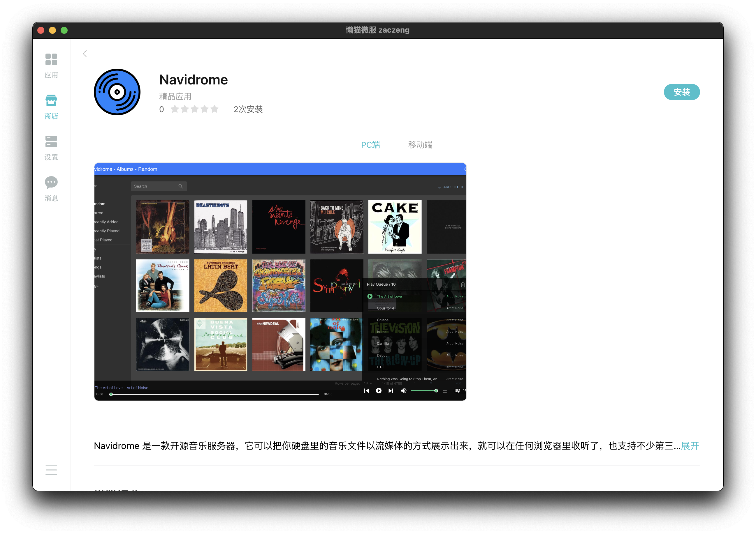The height and width of the screenshot is (534, 756).
Task: Click the 安装 install button
Action: [682, 92]
